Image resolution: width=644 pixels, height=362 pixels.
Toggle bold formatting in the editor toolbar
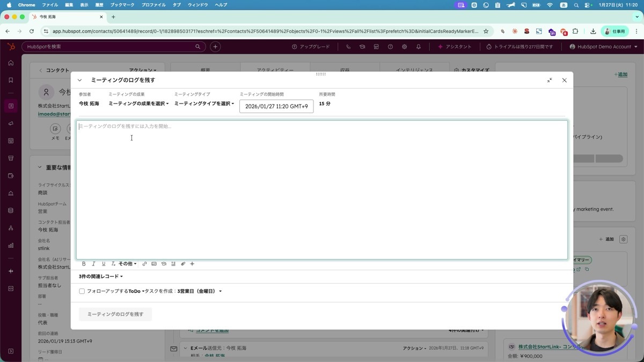pos(84,264)
